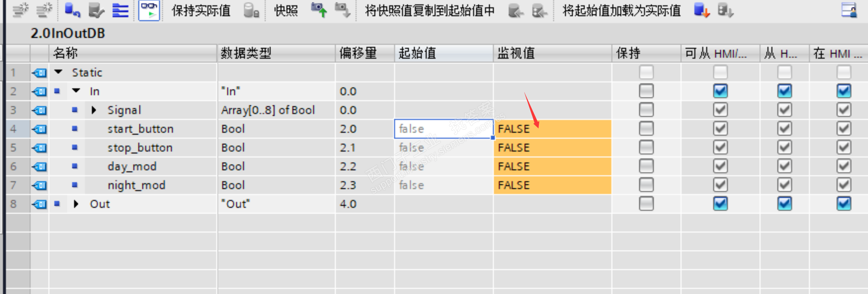Select the stop_button name cell

point(140,148)
